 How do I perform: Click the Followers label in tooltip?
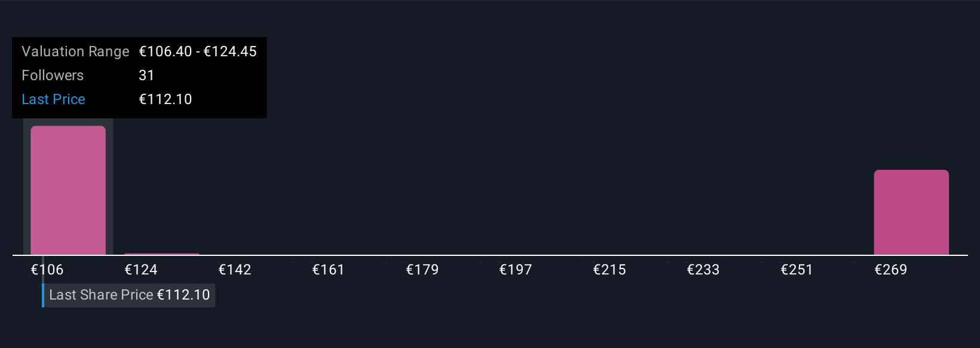pyautogui.click(x=53, y=75)
